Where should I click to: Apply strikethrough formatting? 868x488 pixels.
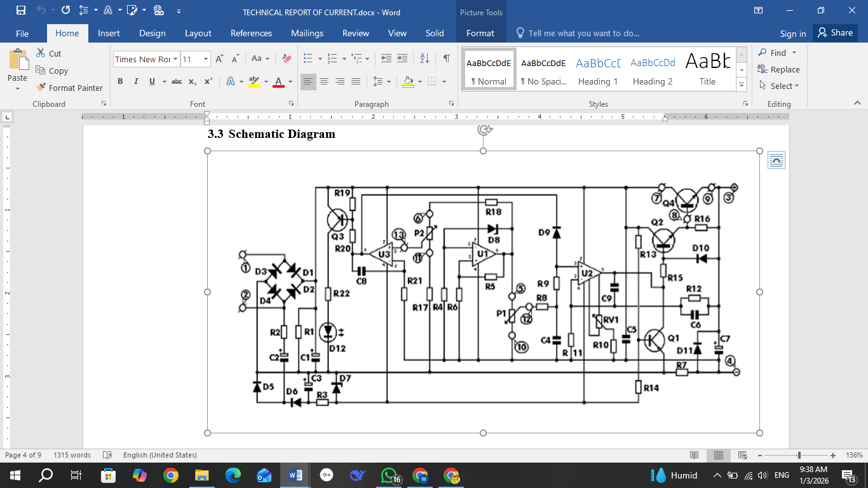pyautogui.click(x=177, y=81)
